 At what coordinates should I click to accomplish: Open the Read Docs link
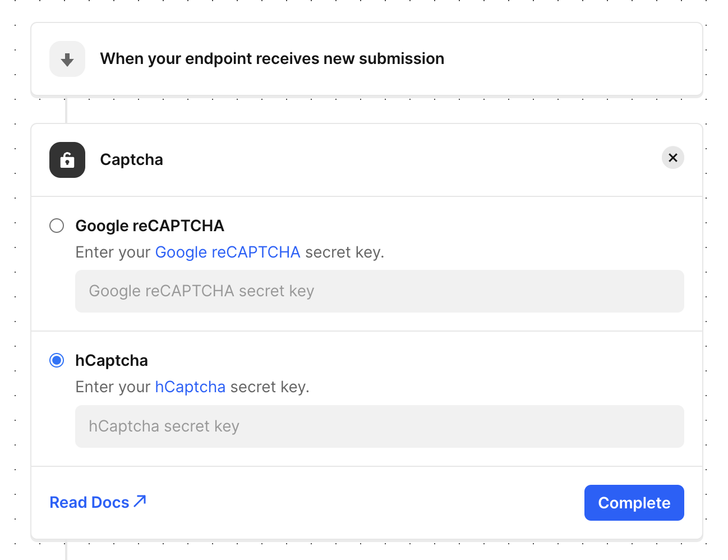coord(98,502)
